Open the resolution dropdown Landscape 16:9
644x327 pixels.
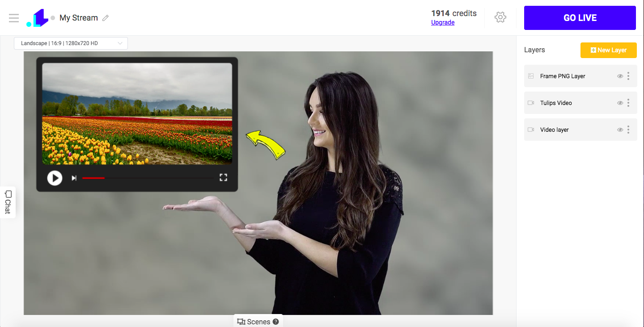click(x=71, y=43)
